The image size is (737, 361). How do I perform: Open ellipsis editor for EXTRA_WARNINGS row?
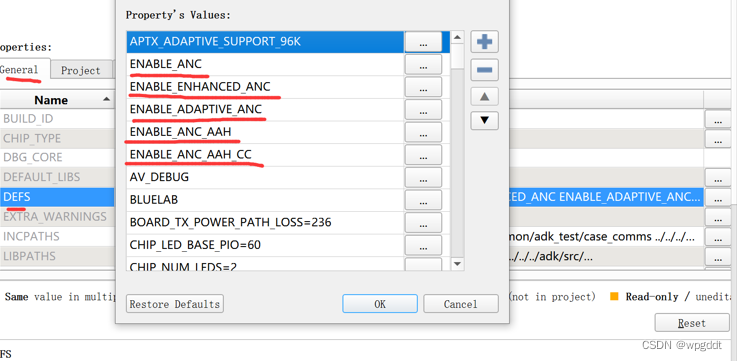(718, 218)
